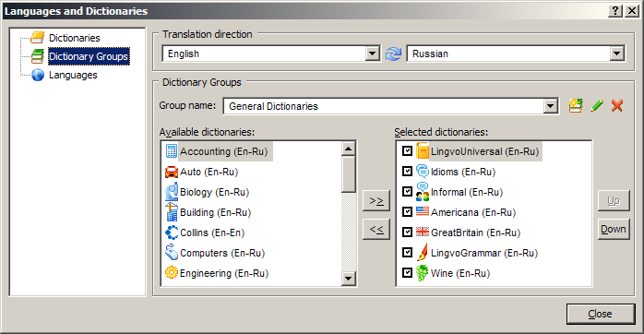Click the >> add dictionary button
Screen dimensions: 644x334
[x=376, y=201]
